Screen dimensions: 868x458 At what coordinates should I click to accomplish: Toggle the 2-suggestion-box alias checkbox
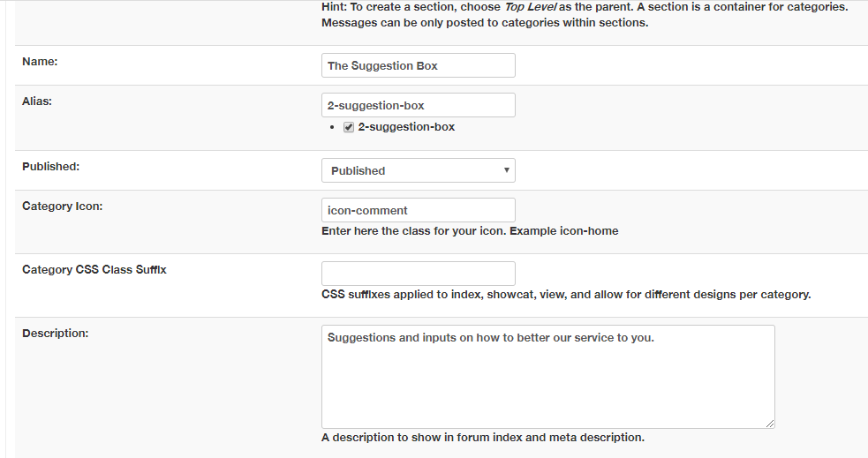[x=349, y=127]
